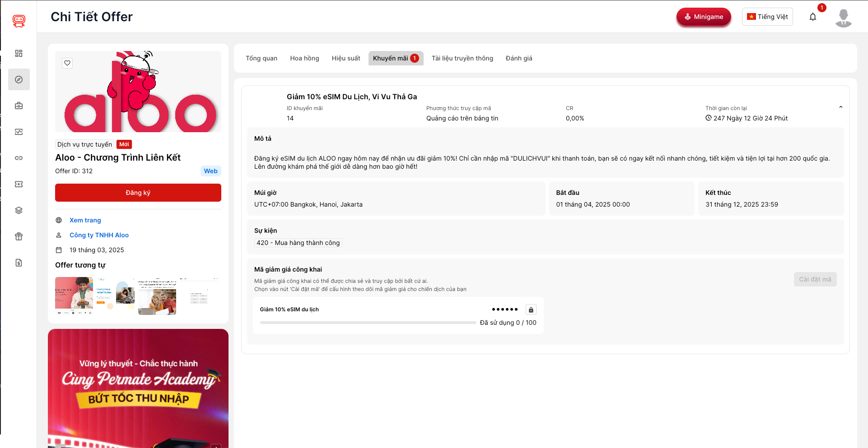Open the Tiếng Việt language dropdown
This screenshot has height=448, width=868.
tap(767, 17)
